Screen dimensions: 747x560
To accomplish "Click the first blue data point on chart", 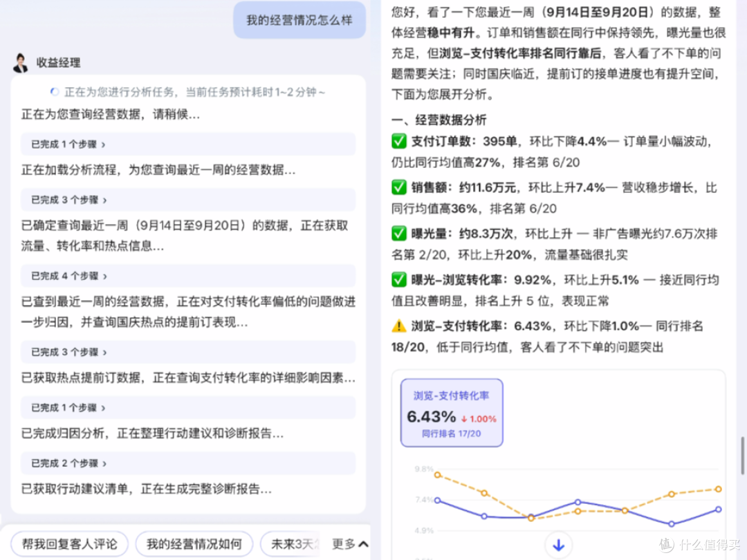I will pyautogui.click(x=438, y=500).
